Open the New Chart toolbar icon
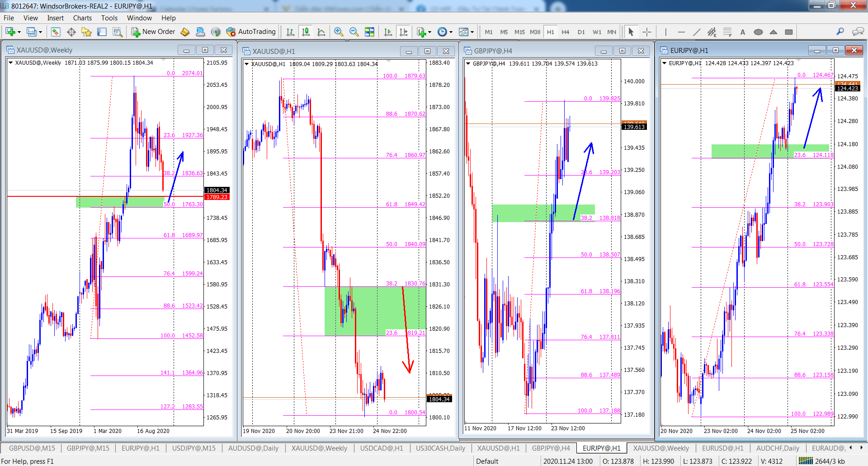Image resolution: width=868 pixels, height=466 pixels. click(x=10, y=32)
